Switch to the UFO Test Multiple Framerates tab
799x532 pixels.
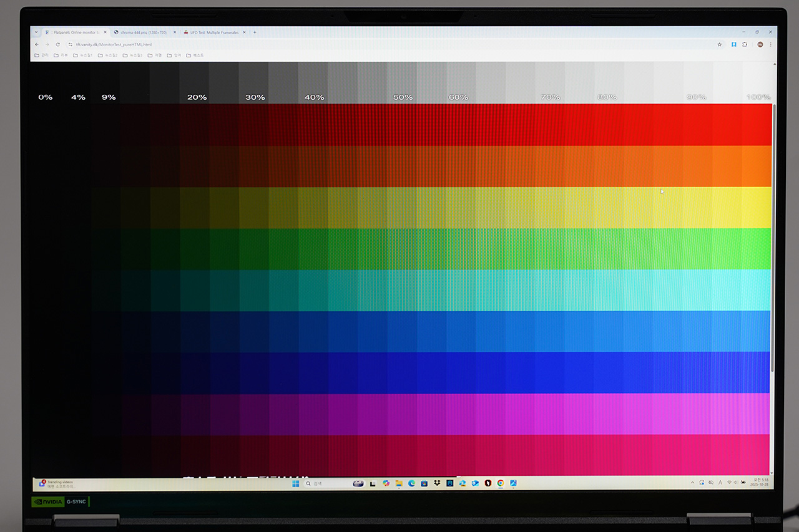tap(213, 32)
